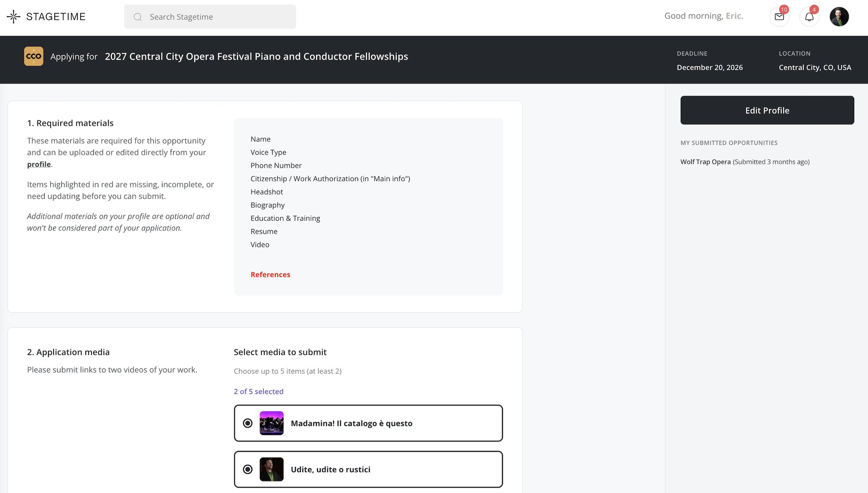The image size is (868, 493).
Task: Click the 'December 20, 2026' deadline value
Action: coord(710,67)
